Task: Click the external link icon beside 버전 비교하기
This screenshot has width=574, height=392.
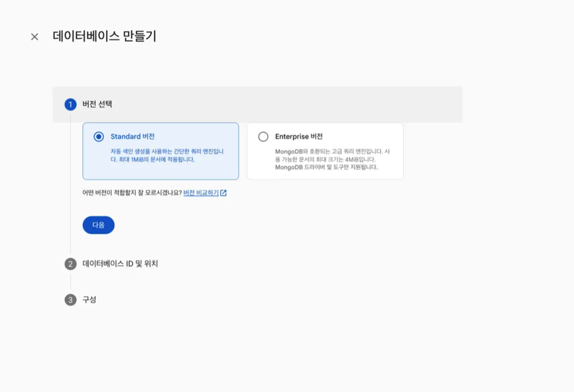Action: tap(224, 193)
